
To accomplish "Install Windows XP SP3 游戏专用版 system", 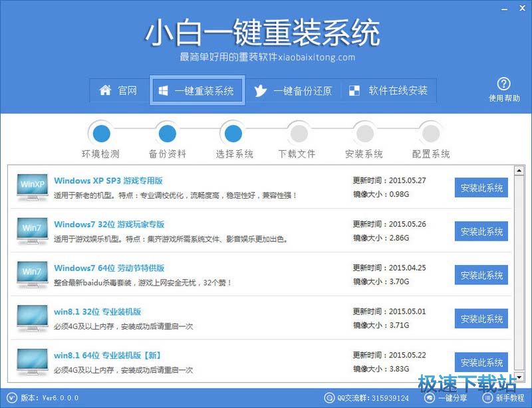I will pos(481,187).
